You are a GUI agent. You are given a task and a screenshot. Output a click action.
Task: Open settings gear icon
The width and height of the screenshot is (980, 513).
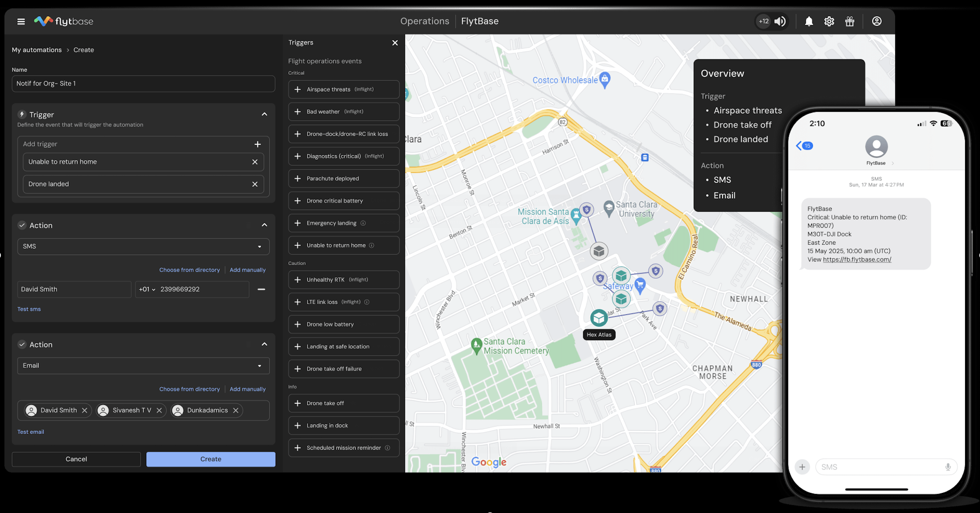(x=829, y=21)
